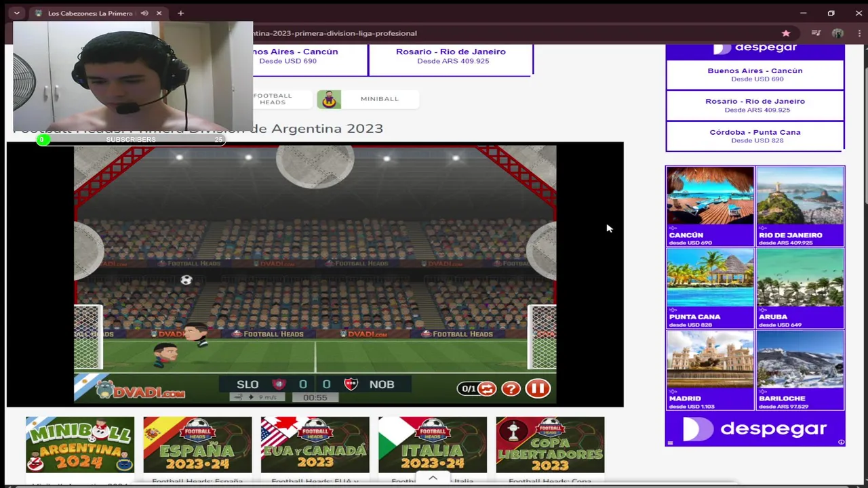Open the Aruba destination photo
Image resolution: width=868 pixels, height=488 pixels.
point(800,288)
